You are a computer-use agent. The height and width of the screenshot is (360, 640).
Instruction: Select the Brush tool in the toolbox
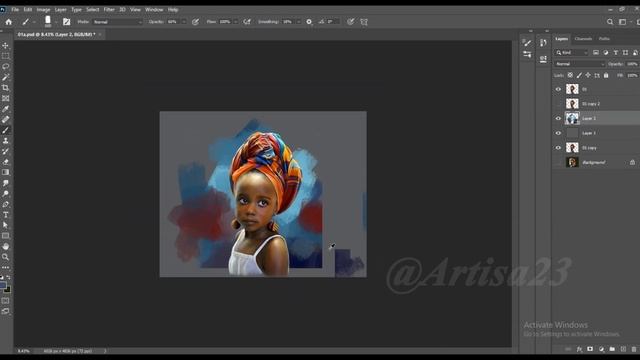point(5,130)
